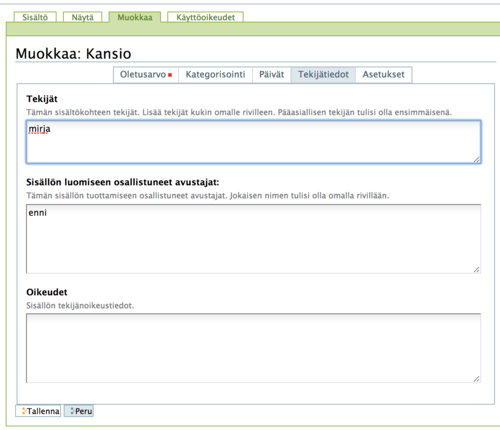Viewport: 500px width, 430px height.
Task: Focus the Tekijät text area containing mirja
Action: coord(254,142)
